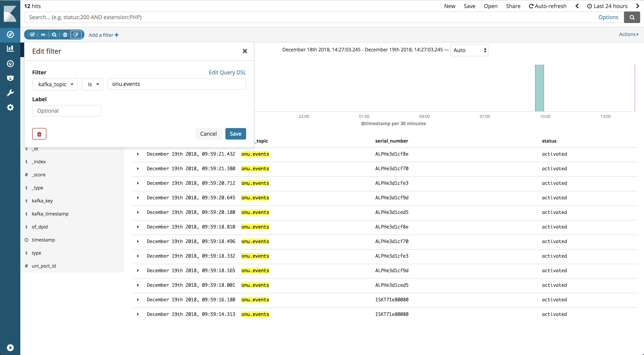Click the Kibana logo

point(10,14)
